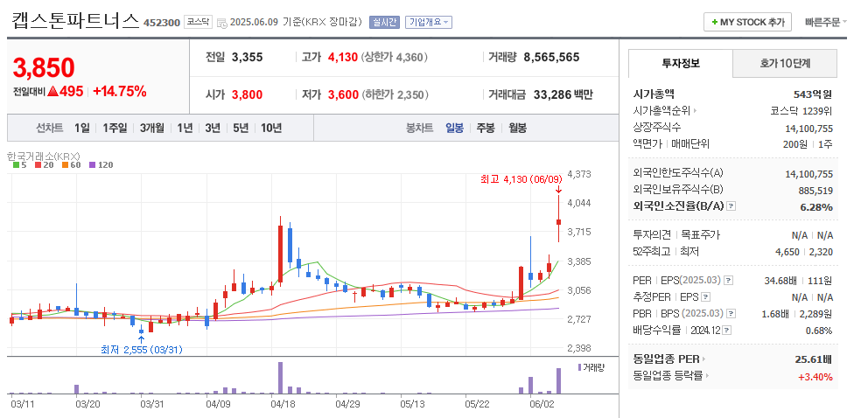Image resolution: width=868 pixels, height=418 pixels.
Task: Switch to the 호가10단계 tab
Action: (784, 64)
